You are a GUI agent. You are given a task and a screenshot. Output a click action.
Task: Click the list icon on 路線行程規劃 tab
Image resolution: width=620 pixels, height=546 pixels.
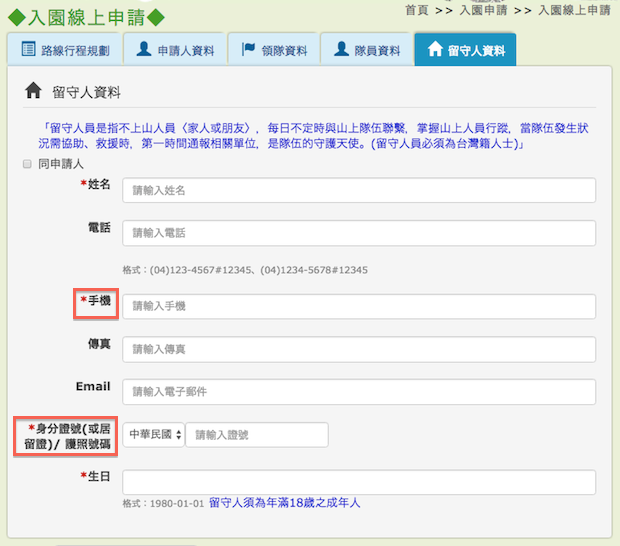click(x=28, y=49)
